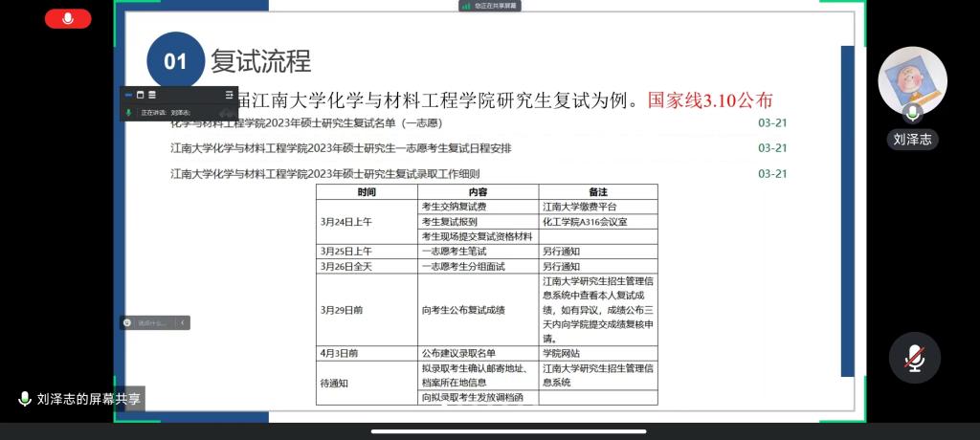The height and width of the screenshot is (440, 980).
Task: Open the 复试日程安排 announcement link
Action: pyautogui.click(x=341, y=148)
